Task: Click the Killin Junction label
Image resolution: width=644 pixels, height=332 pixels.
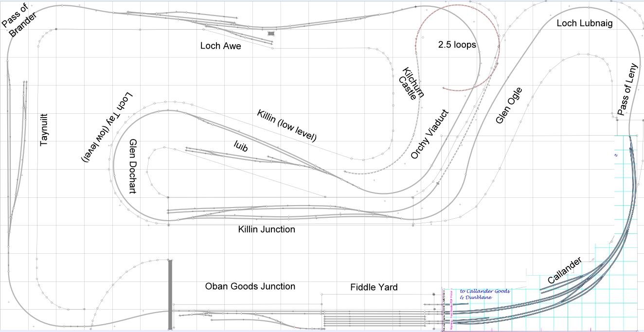Action: (x=267, y=229)
